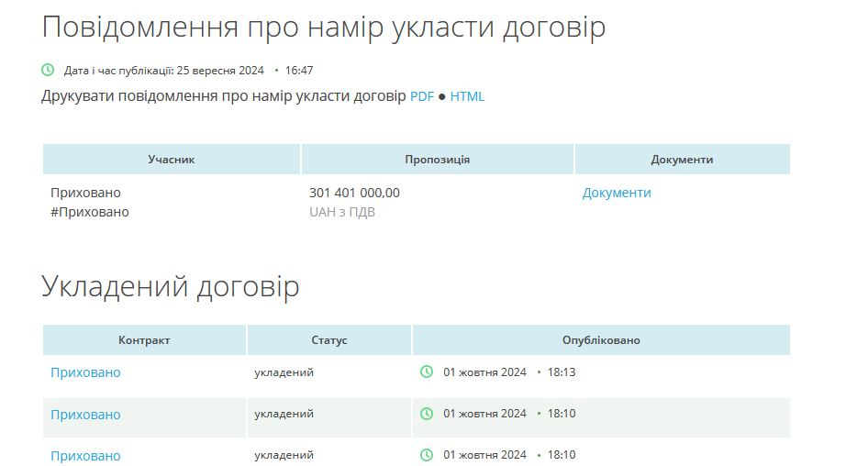
Task: Click the clock icon in 18:13 row
Action: click(427, 372)
